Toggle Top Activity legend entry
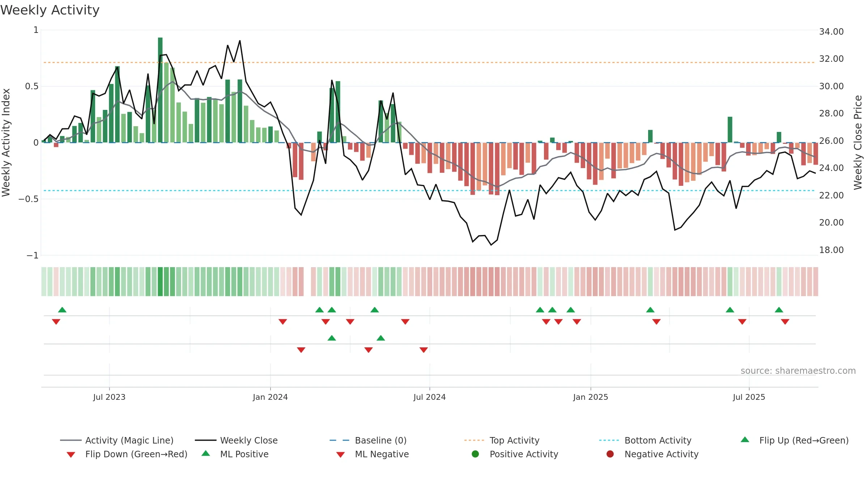Screen dimensions: 868x488 tap(502, 440)
